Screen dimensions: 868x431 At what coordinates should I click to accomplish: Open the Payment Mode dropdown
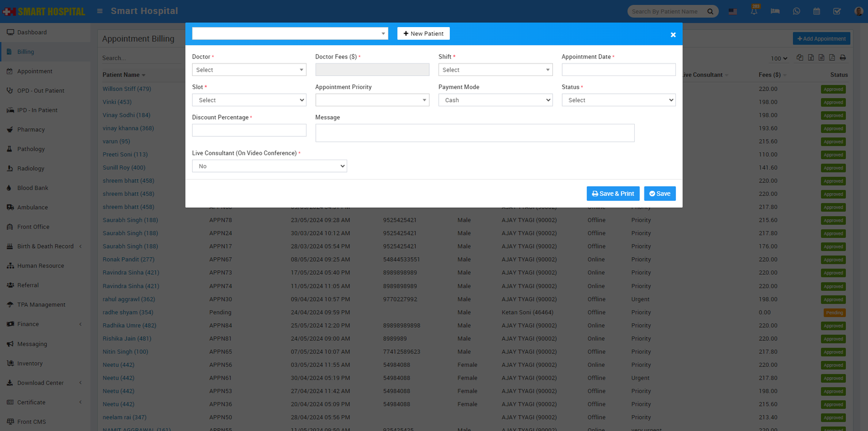pos(495,100)
